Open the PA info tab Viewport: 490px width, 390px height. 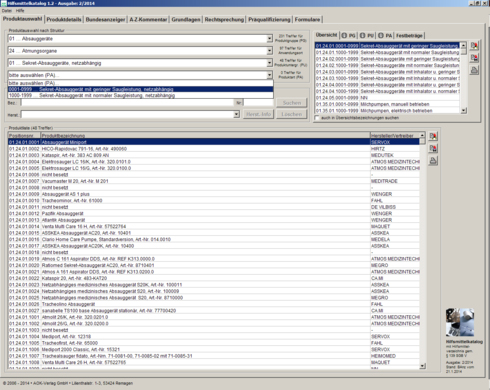(385, 35)
